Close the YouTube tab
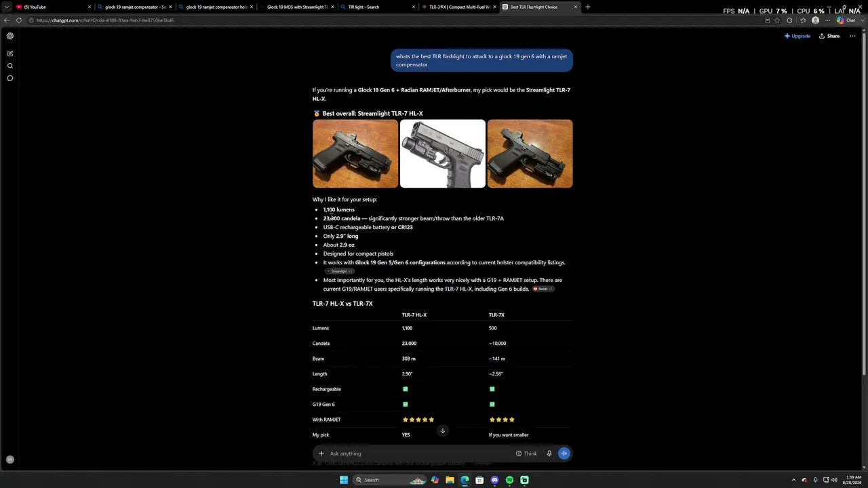Screen dimensions: 868x488 pos(89,7)
